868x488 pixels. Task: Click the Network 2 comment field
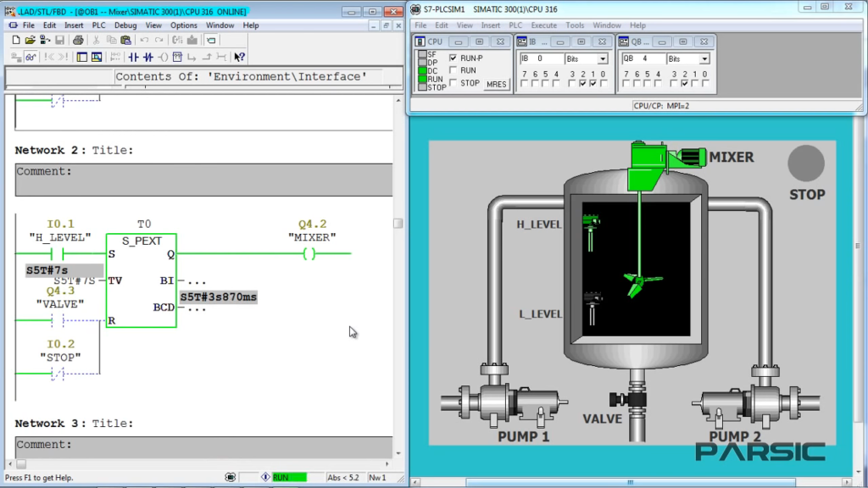point(203,180)
